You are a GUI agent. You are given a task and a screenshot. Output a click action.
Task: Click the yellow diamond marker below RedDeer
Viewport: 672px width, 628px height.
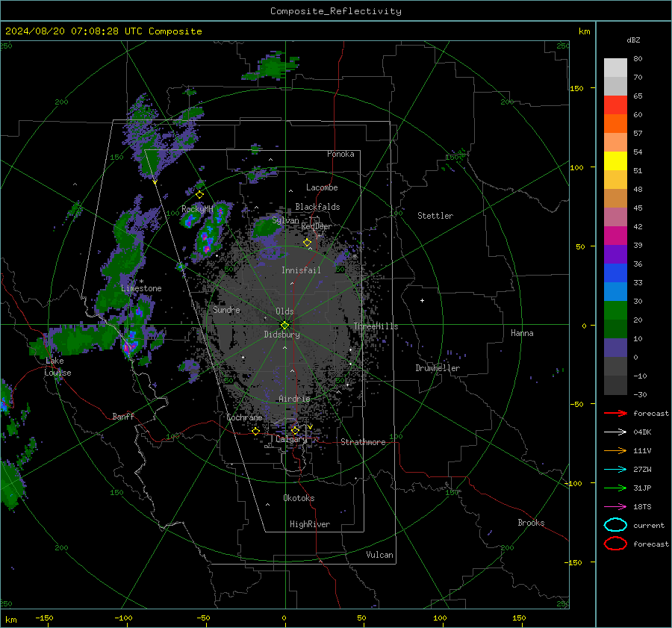click(307, 243)
